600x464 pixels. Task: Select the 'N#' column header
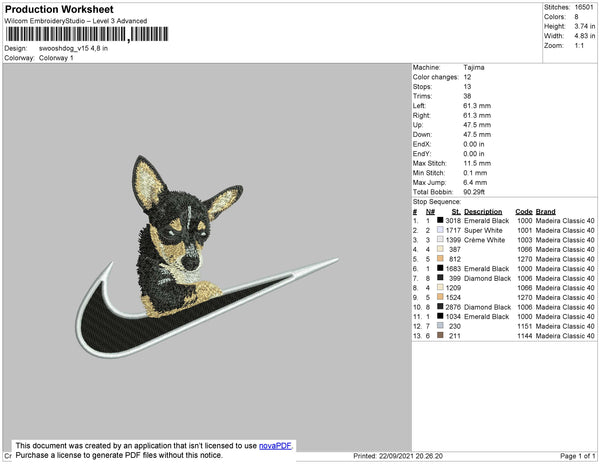[430, 212]
